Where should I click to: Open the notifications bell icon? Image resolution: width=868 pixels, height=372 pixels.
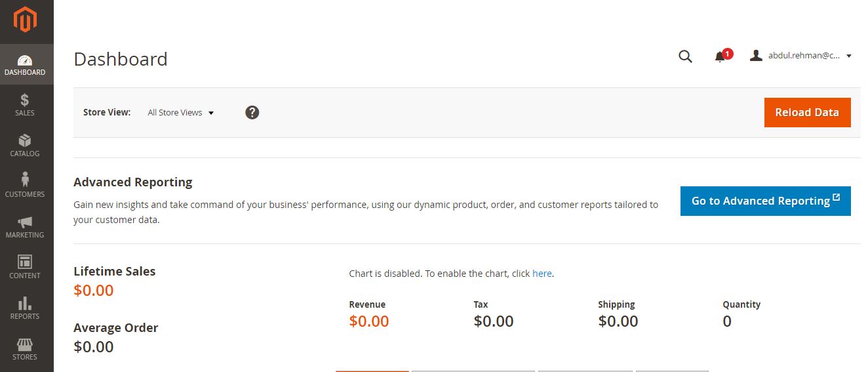(720, 56)
